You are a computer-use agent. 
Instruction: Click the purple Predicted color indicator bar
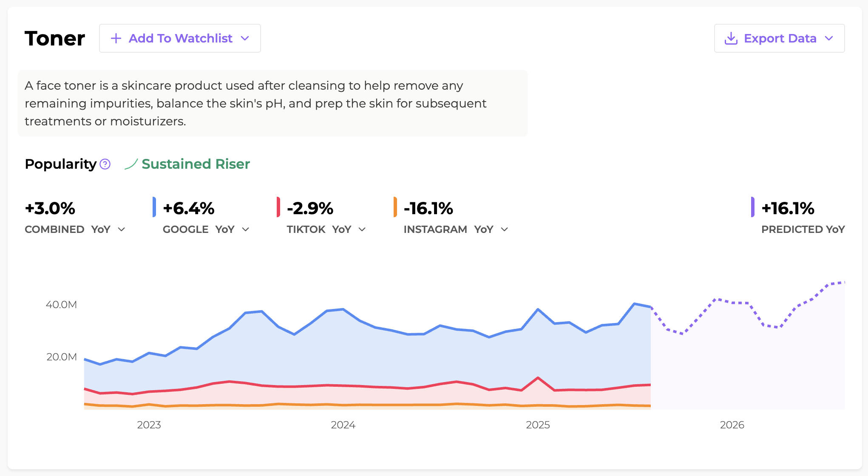coord(753,207)
